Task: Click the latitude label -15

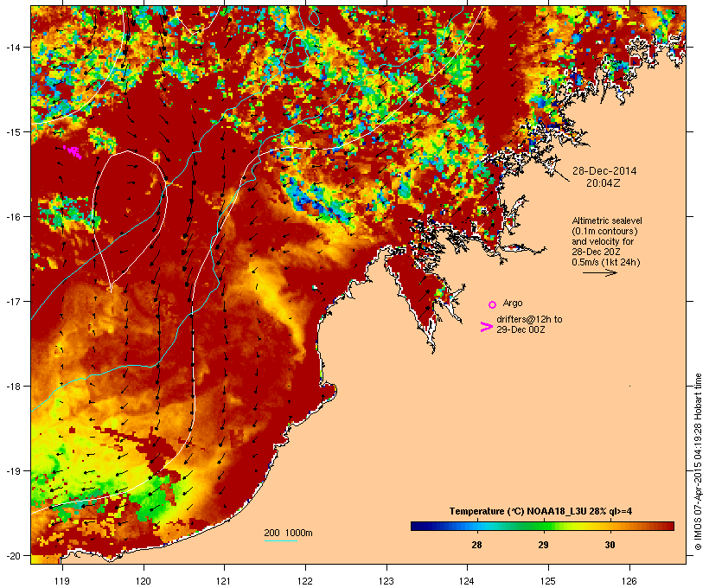Action: (x=12, y=132)
